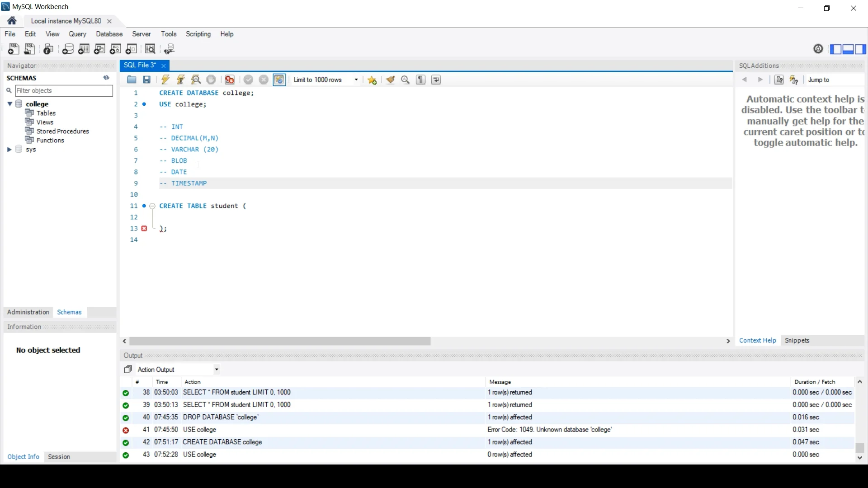Click the Jump to button
This screenshot has width=868, height=488.
coord(819,80)
